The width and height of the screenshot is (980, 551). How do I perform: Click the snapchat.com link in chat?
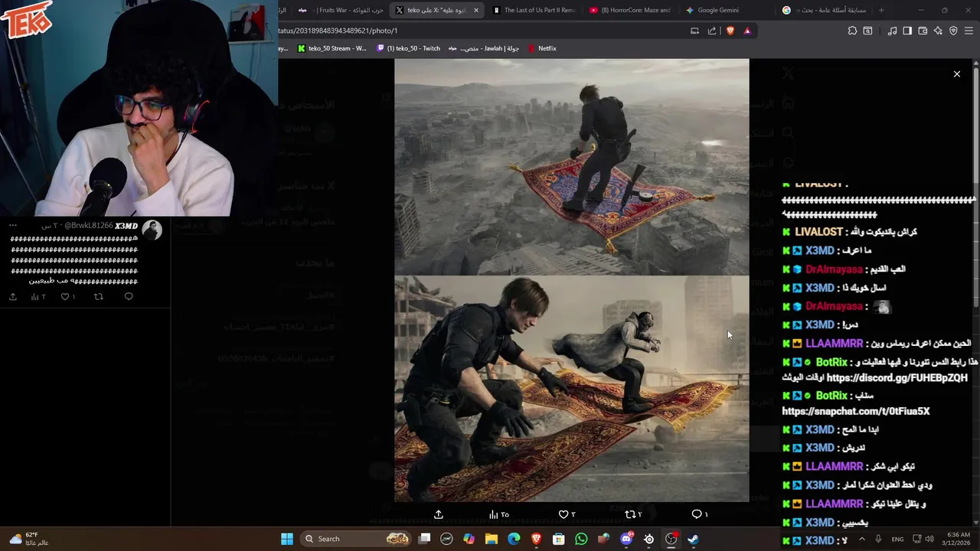click(856, 411)
